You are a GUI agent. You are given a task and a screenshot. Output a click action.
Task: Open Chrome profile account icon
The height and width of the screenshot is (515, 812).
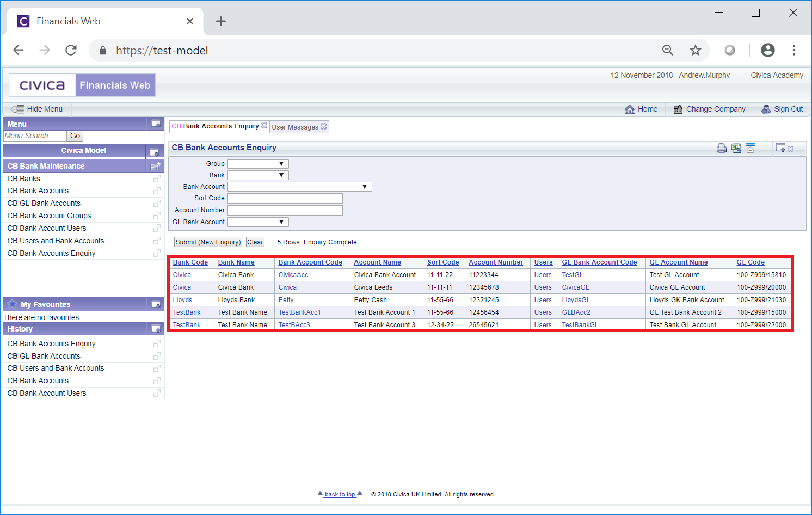click(x=768, y=50)
